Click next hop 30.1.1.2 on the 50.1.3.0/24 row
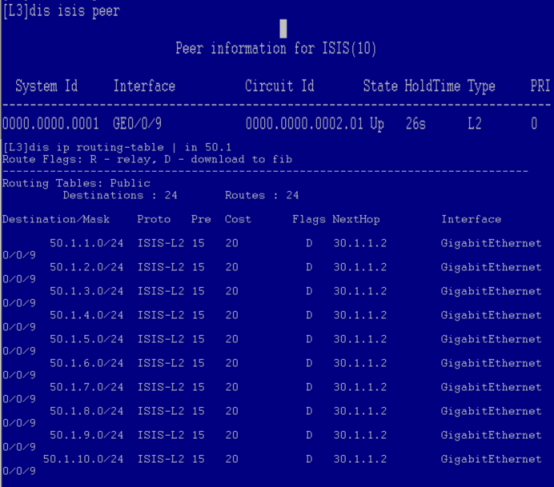 360,291
